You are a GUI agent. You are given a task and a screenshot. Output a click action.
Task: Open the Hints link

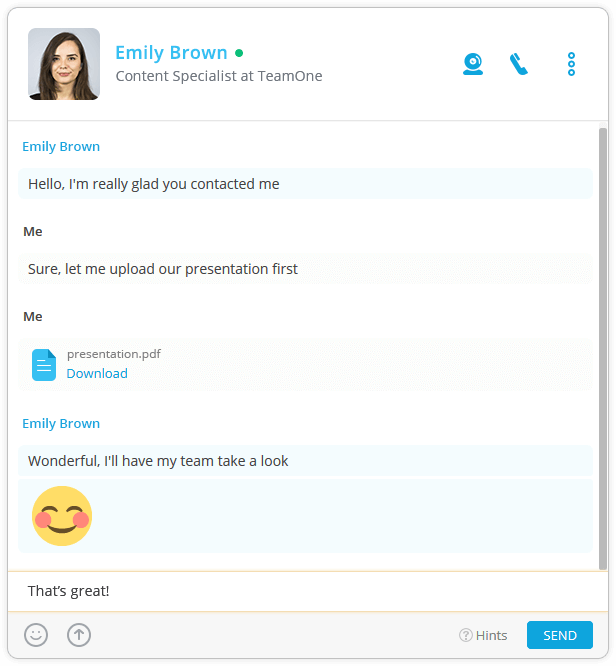[492, 635]
